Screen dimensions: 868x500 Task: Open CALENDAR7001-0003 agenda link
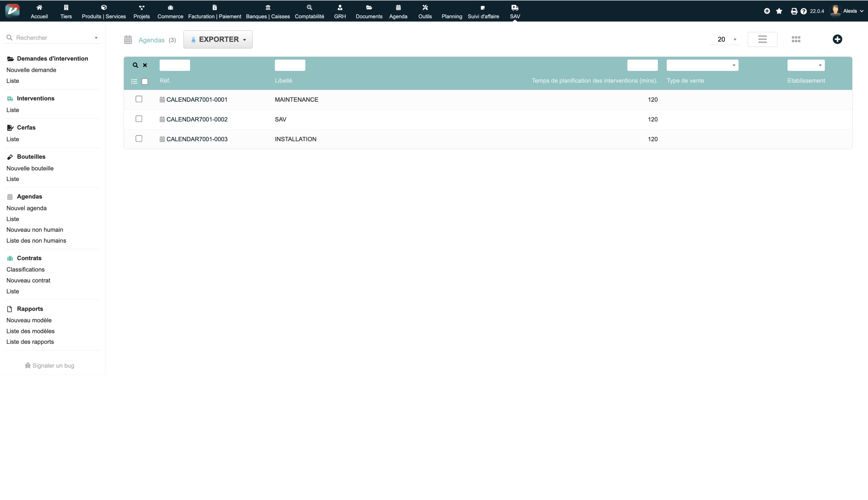[197, 139]
